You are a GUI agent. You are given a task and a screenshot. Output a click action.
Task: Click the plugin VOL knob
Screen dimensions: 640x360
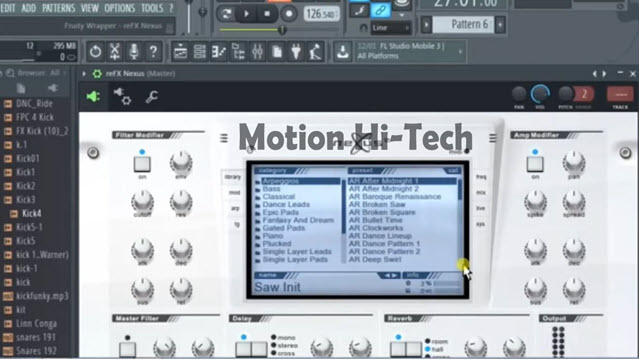coord(540,94)
